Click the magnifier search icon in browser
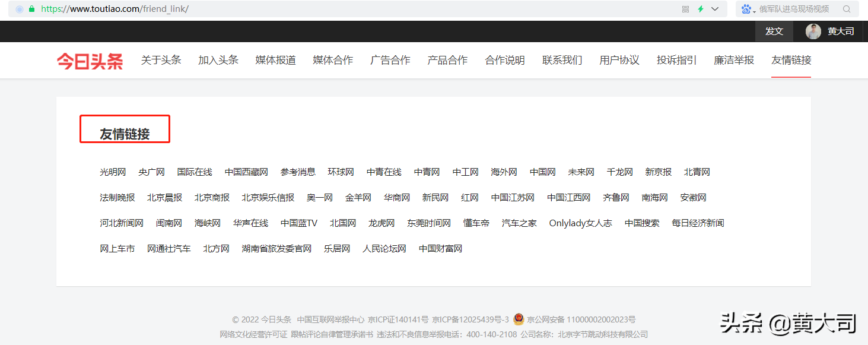 pyautogui.click(x=847, y=9)
